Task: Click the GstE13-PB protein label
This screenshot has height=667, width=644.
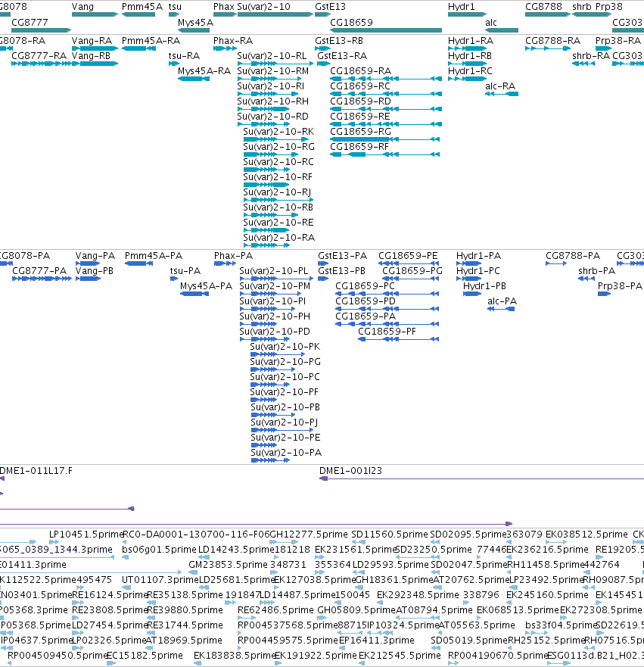Action: (x=342, y=271)
